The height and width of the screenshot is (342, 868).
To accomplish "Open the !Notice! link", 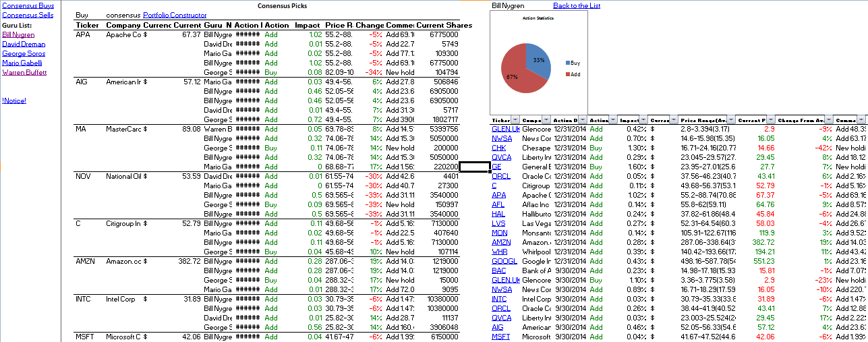I will [14, 101].
